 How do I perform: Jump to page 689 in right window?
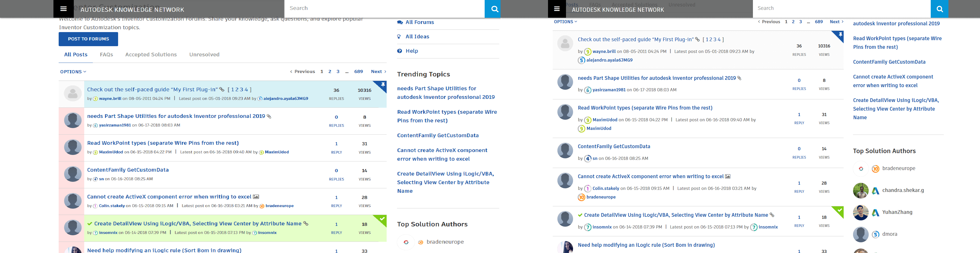point(819,22)
